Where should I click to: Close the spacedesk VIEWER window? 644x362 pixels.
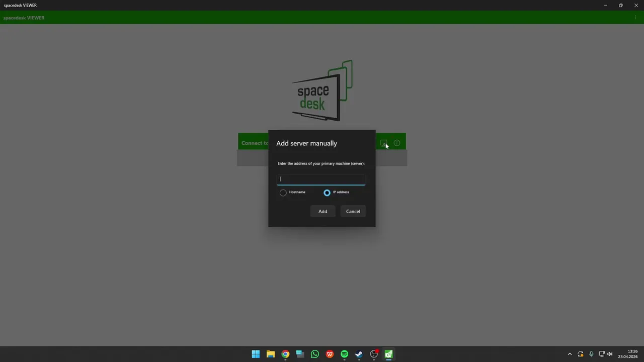(636, 5)
